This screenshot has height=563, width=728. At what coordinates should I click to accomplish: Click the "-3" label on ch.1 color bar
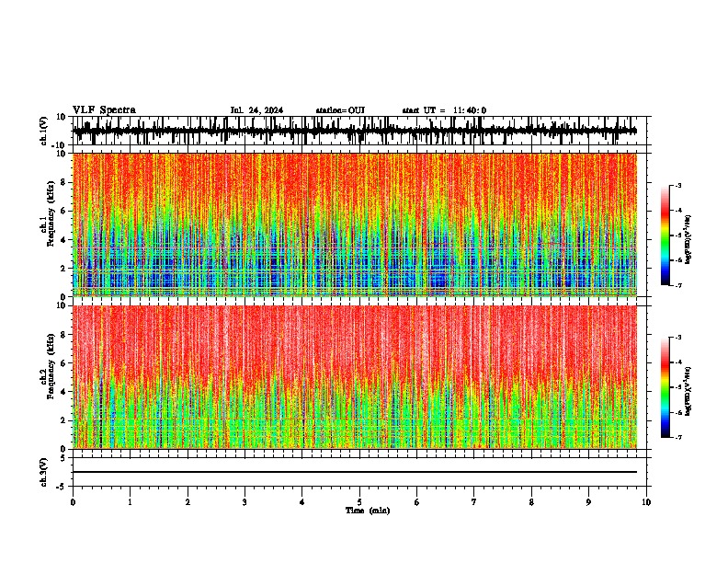pos(678,186)
